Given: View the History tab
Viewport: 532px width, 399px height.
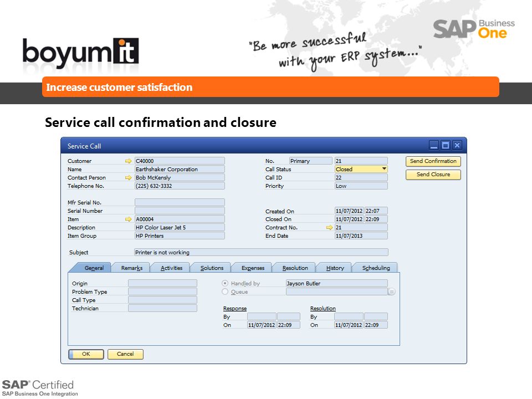Looking at the screenshot, I should pos(335,268).
